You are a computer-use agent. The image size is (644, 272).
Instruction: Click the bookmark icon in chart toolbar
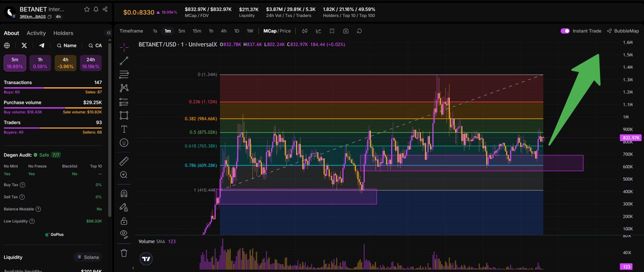332,31
